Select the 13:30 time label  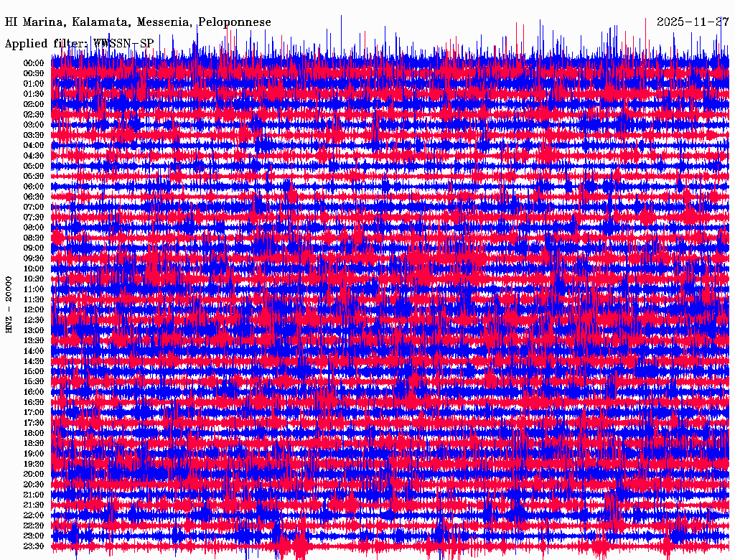click(x=34, y=341)
